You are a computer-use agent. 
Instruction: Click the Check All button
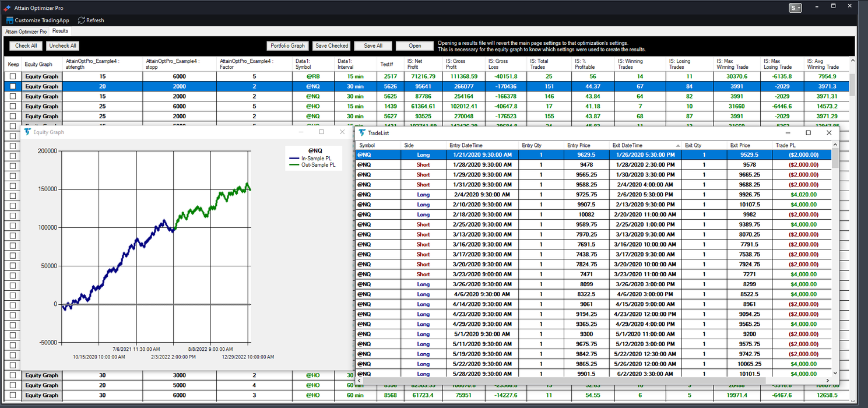click(25, 45)
